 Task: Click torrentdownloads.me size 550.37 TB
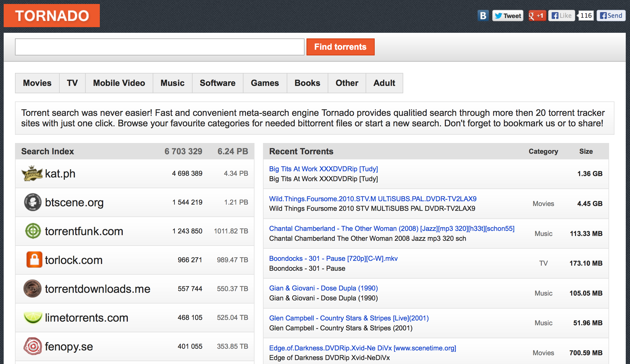pos(232,289)
